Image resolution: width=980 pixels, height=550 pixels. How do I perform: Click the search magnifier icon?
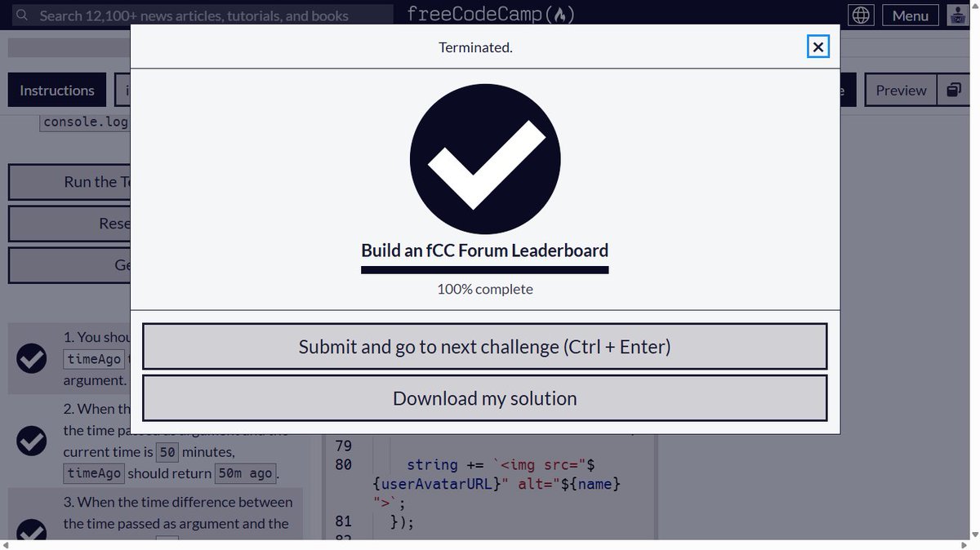(22, 16)
